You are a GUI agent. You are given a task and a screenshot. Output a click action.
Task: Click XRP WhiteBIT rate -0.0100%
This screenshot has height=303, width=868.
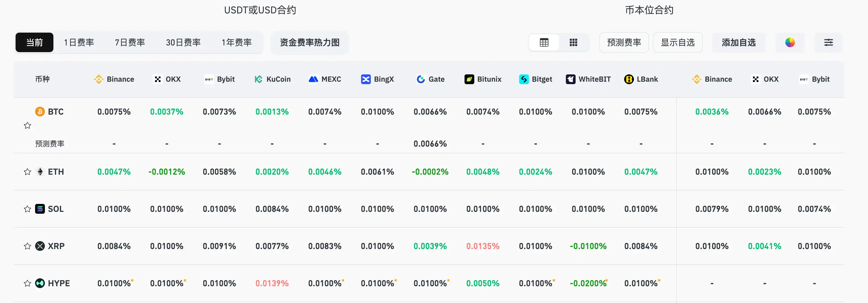point(588,246)
